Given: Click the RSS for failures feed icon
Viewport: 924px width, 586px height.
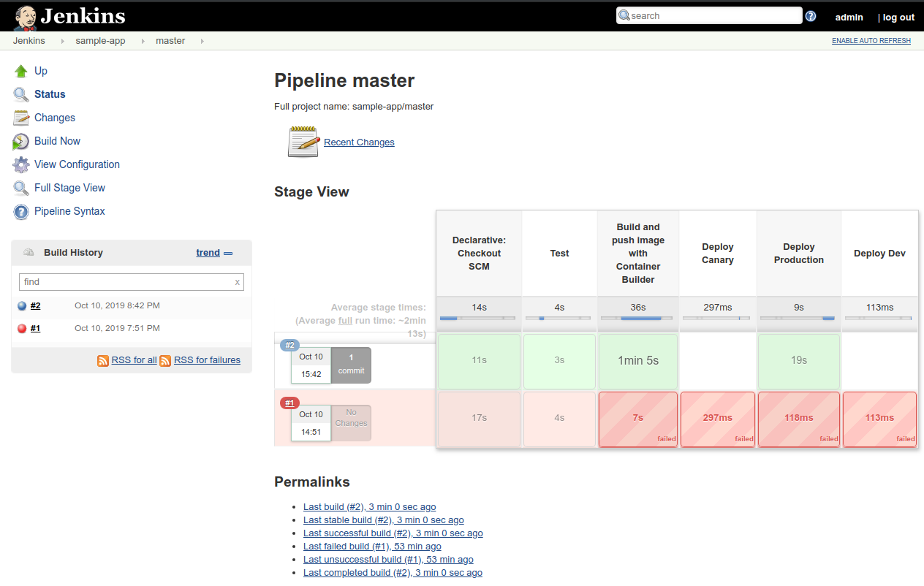Looking at the screenshot, I should (165, 360).
